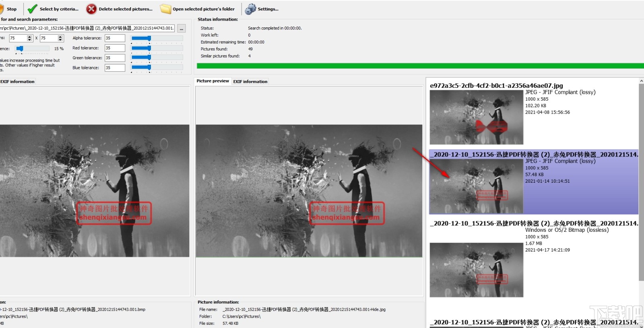The image size is (644, 328).
Task: Click the yellow folder icon in toolbar
Action: pyautogui.click(x=165, y=9)
